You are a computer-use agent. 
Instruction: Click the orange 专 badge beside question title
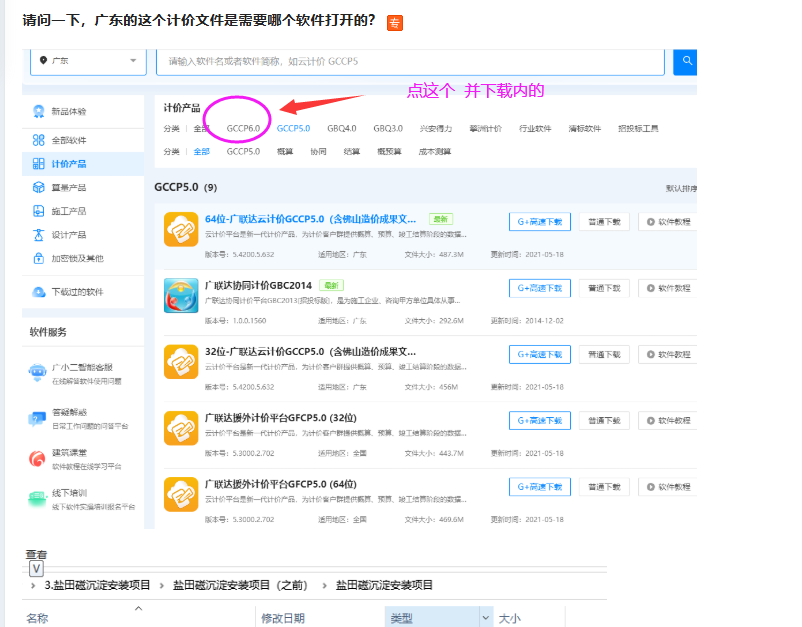click(x=395, y=23)
